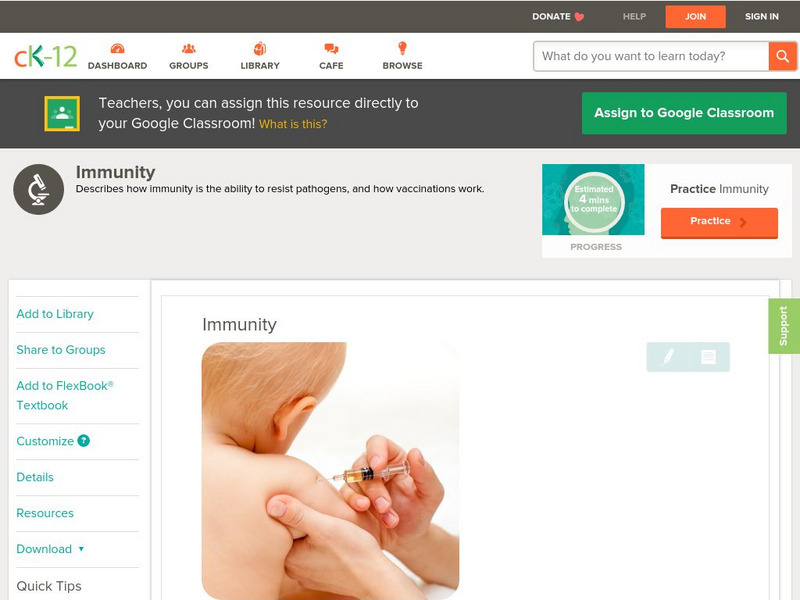This screenshot has width=800, height=600.
Task: Open the Browse lightbulb icon
Action: (402, 48)
